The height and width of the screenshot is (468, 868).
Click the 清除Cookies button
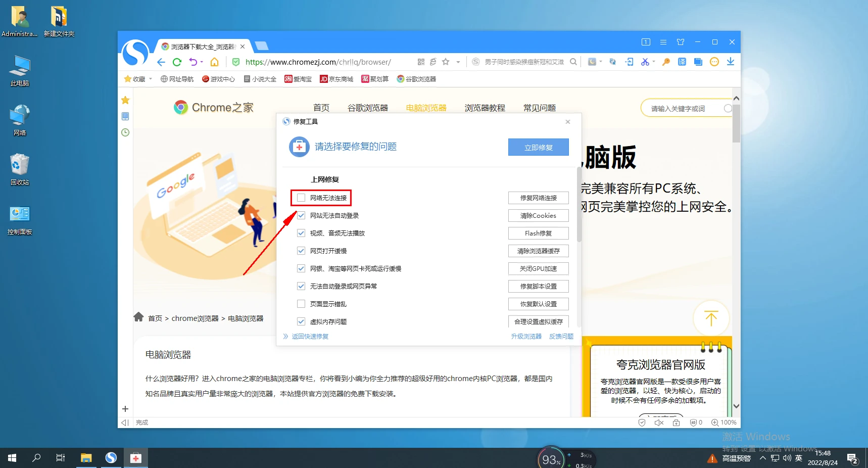(x=539, y=215)
